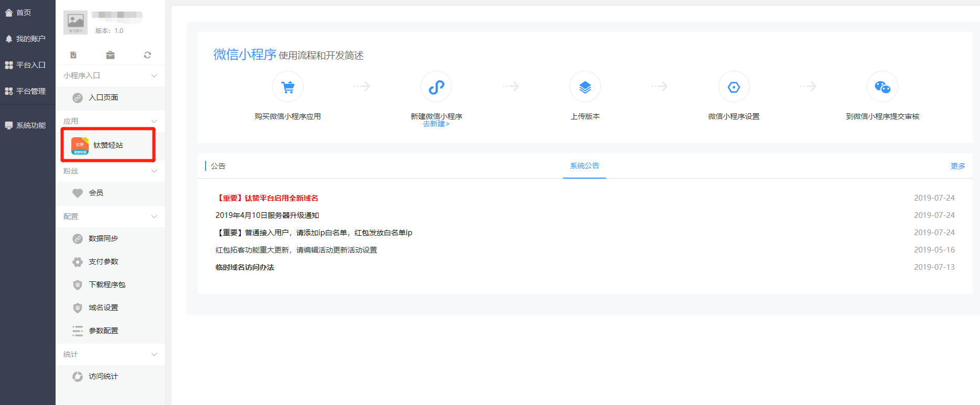The width and height of the screenshot is (980, 405).
Task: Click the 版本: 1.0 label
Action: pos(109,31)
